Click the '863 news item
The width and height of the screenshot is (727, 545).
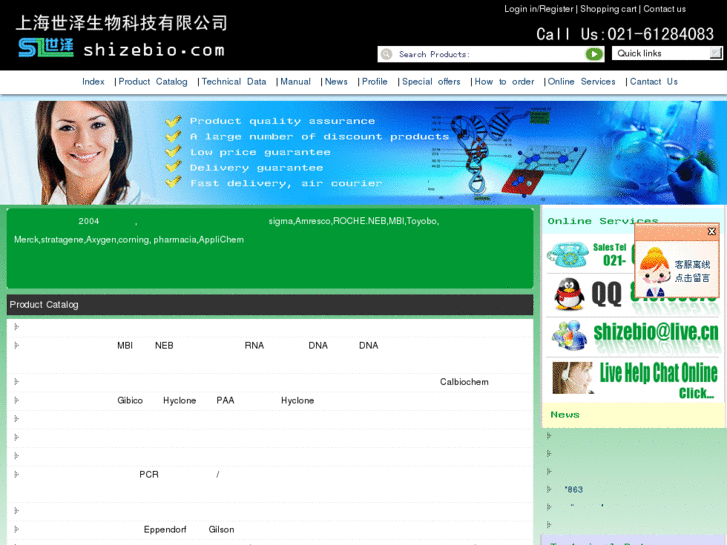(574, 489)
